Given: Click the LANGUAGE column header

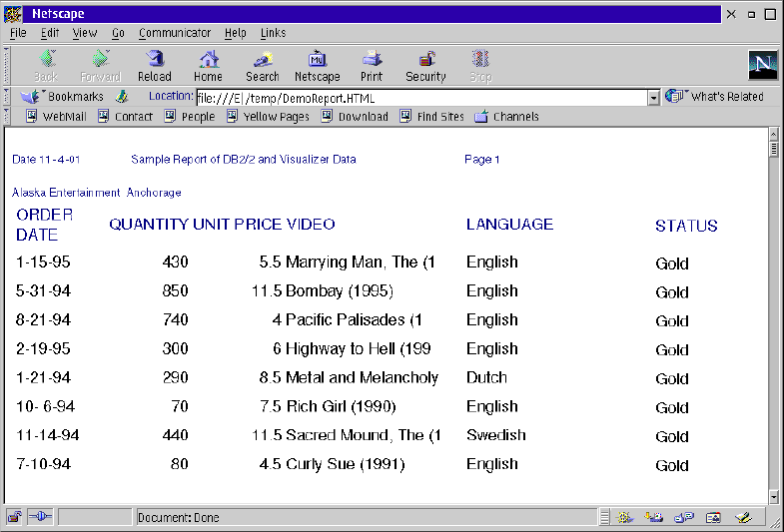Looking at the screenshot, I should pyautogui.click(x=509, y=225).
